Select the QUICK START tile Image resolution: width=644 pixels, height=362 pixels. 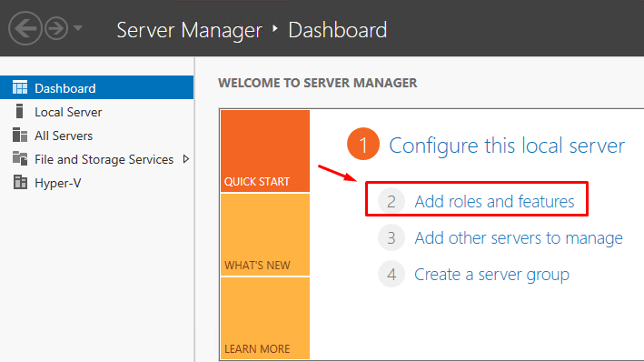[265, 151]
